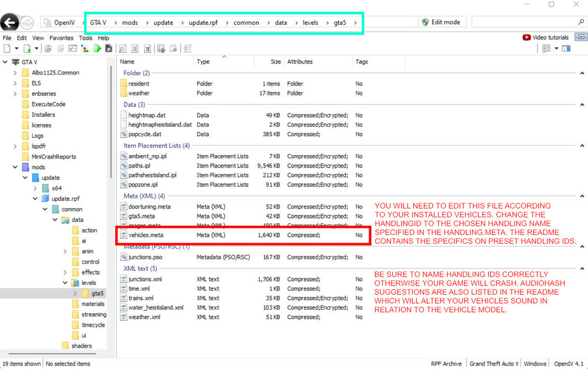The image size is (588, 369).
Task: Click the tree panel vertical scrollbar
Action: point(111,122)
